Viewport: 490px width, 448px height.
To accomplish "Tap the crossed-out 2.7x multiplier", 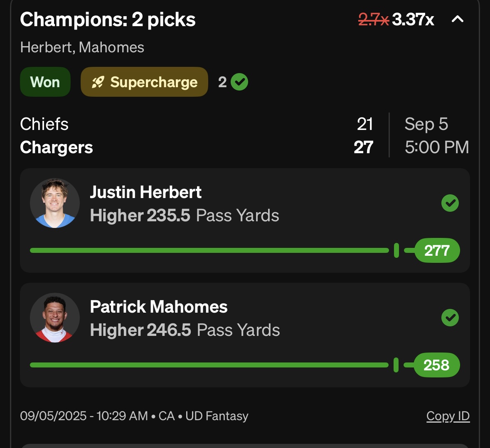I will [x=374, y=20].
